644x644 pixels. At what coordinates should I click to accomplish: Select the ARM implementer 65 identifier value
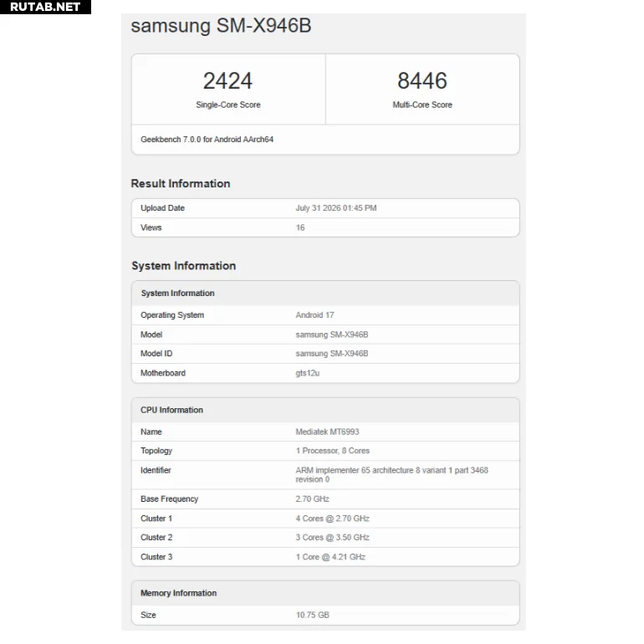point(391,475)
